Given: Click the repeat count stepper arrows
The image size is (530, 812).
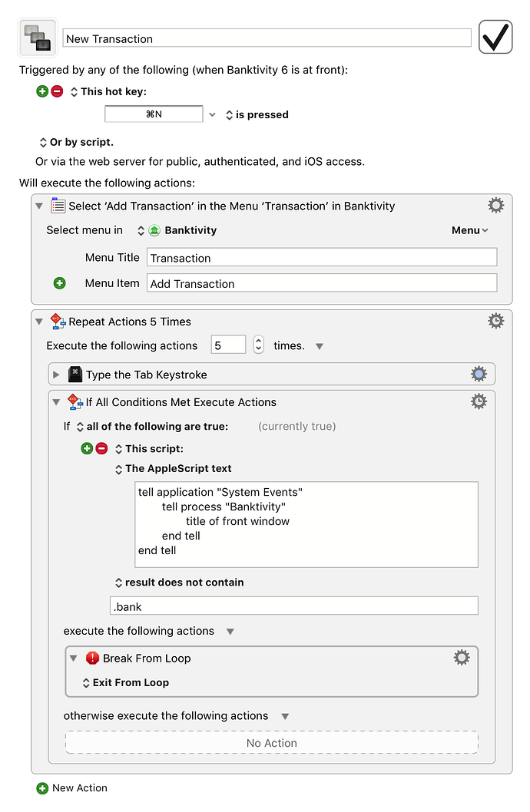Looking at the screenshot, I should point(259,345).
